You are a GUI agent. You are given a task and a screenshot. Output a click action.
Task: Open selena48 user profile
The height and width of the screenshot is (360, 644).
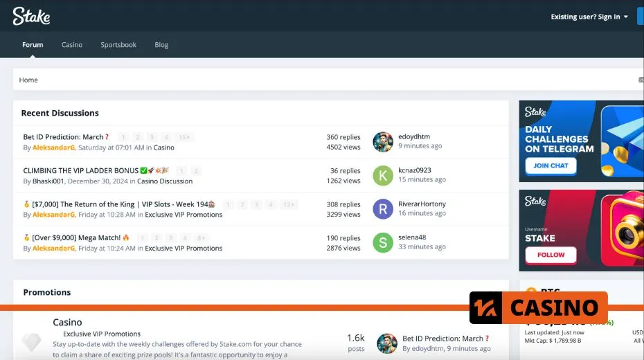click(412, 237)
